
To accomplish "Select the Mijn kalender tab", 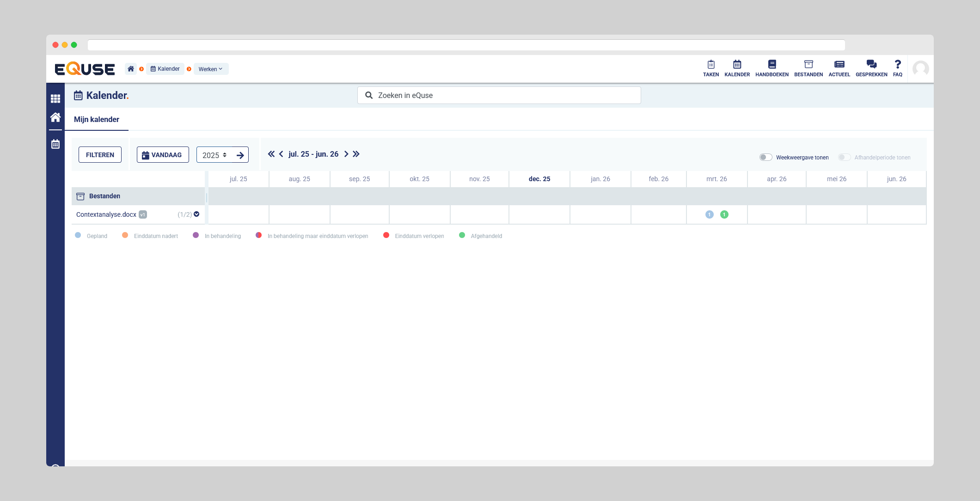I will coord(97,119).
